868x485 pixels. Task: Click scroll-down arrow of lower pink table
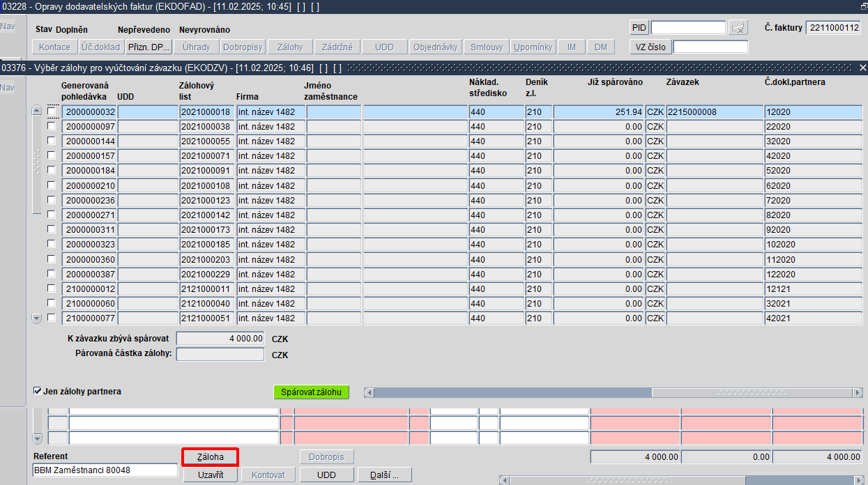coord(38,438)
